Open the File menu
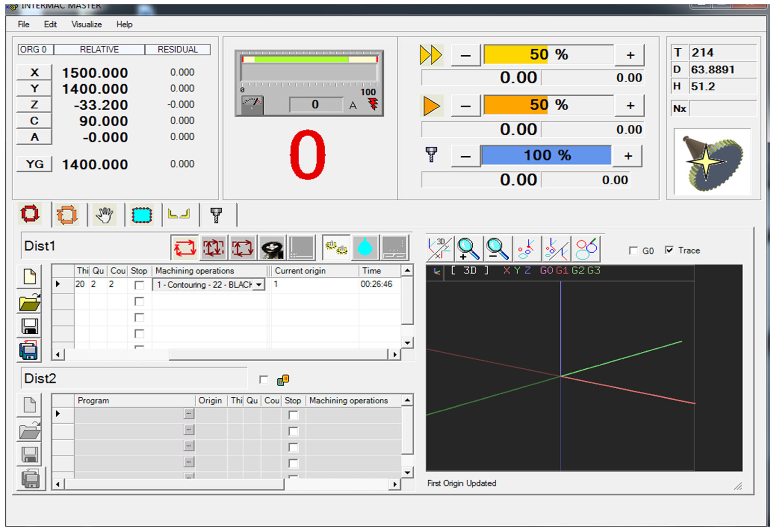Image resolution: width=777 pixels, height=532 pixels. (23, 24)
